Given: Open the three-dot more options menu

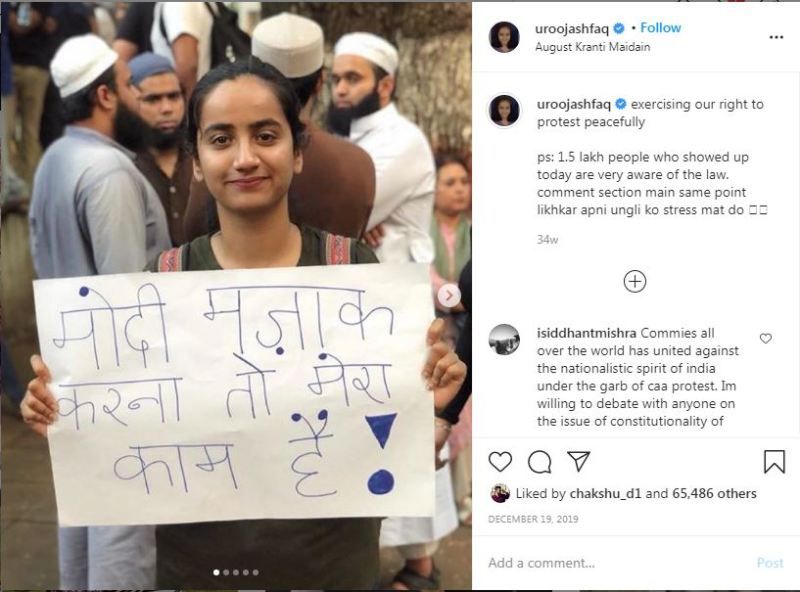Looking at the screenshot, I should (x=776, y=37).
